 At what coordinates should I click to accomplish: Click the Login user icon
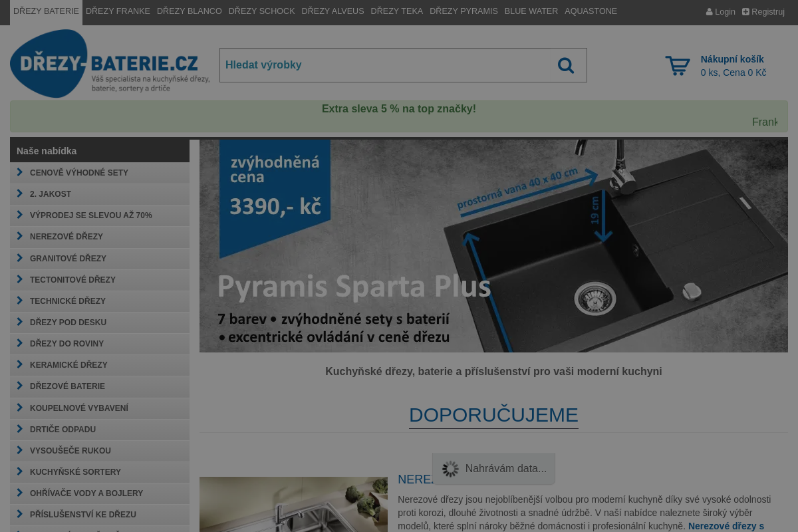pyautogui.click(x=710, y=12)
